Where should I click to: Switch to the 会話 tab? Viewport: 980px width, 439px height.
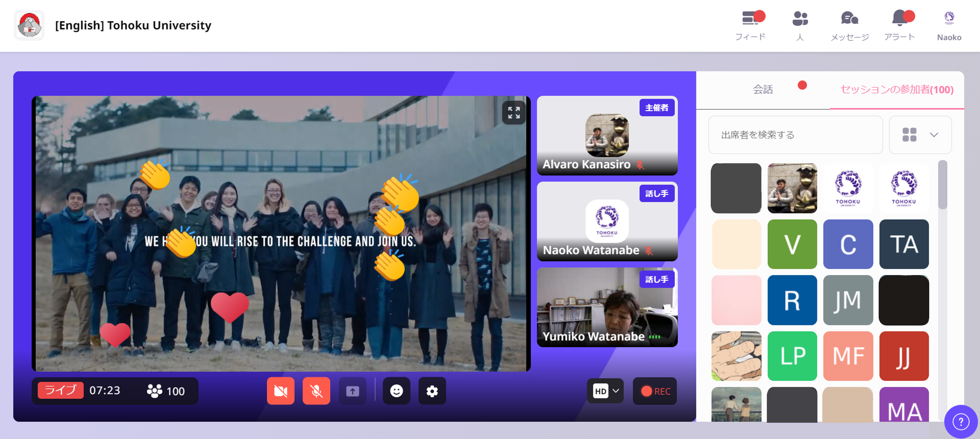pos(763,89)
